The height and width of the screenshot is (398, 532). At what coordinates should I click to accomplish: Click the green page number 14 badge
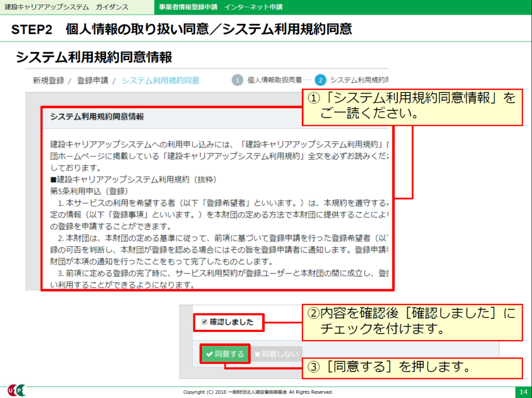pyautogui.click(x=521, y=391)
